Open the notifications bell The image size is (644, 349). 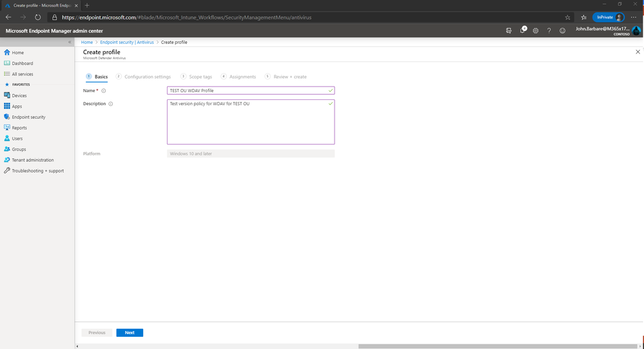click(x=522, y=30)
